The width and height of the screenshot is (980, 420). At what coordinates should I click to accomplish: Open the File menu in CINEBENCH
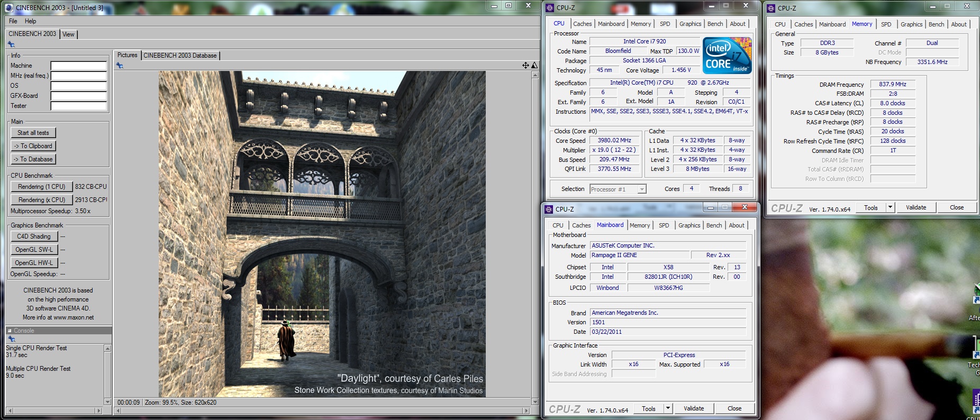click(13, 21)
